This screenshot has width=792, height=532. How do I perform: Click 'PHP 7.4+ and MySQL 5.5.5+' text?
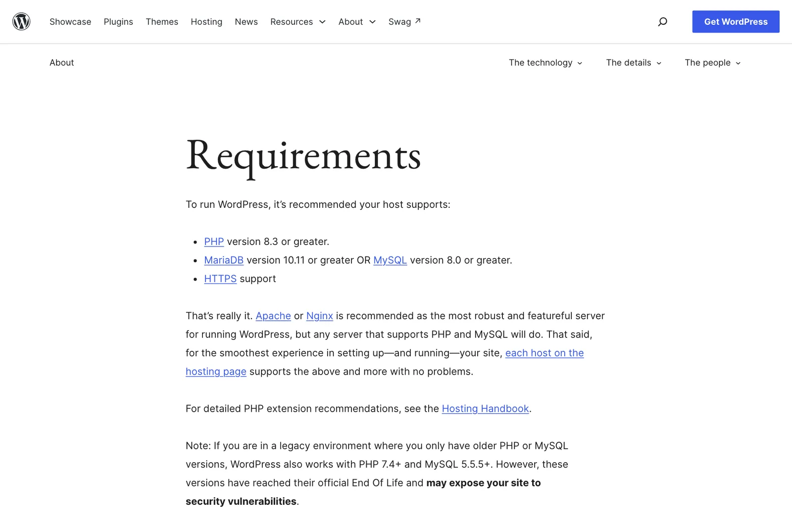pos(425,464)
